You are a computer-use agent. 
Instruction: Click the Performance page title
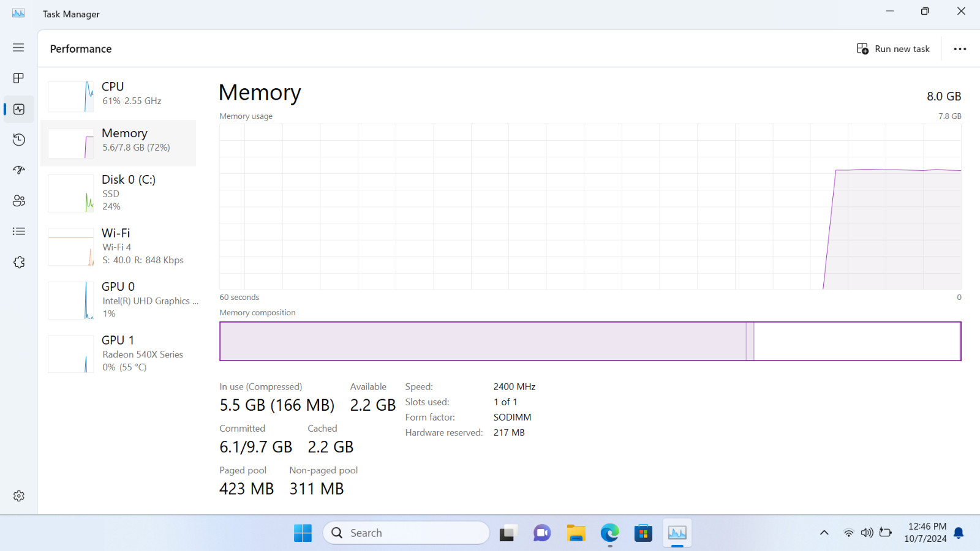81,49
